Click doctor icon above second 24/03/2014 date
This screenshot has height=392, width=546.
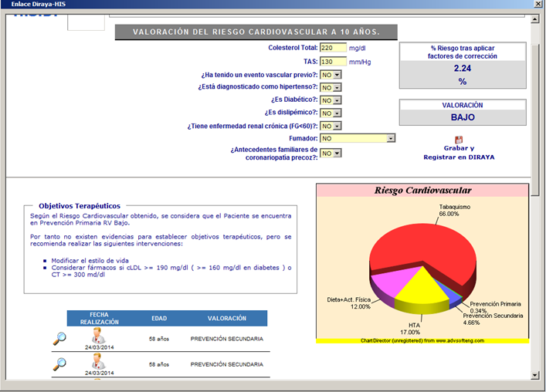99,361
